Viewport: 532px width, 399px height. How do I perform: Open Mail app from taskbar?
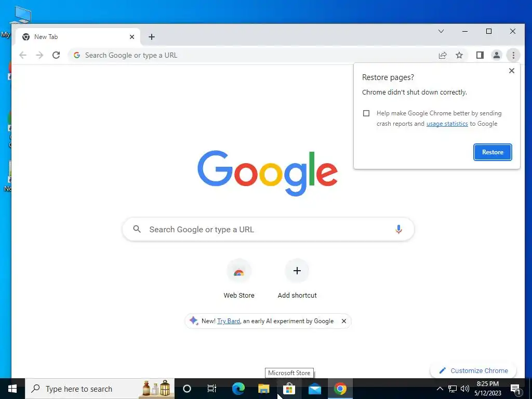click(314, 389)
